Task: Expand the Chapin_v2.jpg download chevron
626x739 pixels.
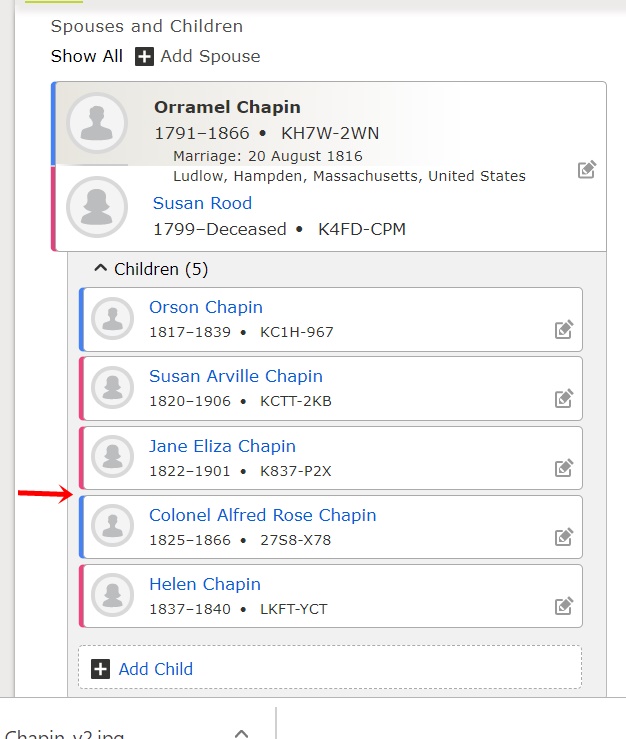Action: tap(241, 733)
